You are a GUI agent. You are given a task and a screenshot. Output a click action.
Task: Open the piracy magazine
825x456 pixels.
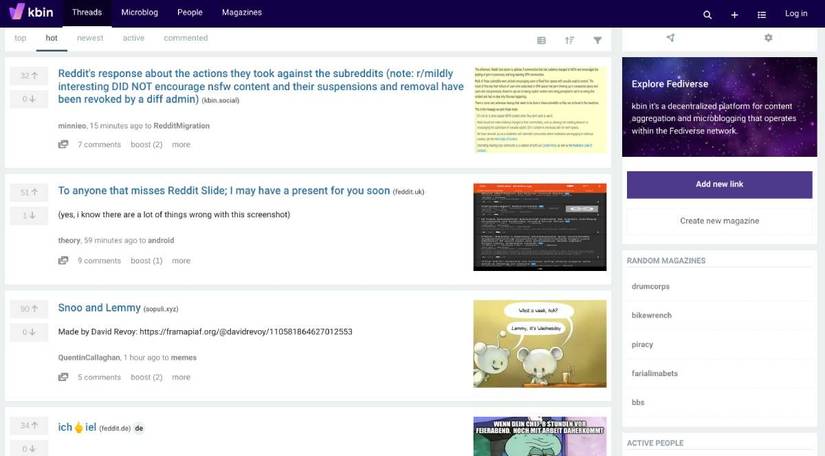[x=642, y=344]
